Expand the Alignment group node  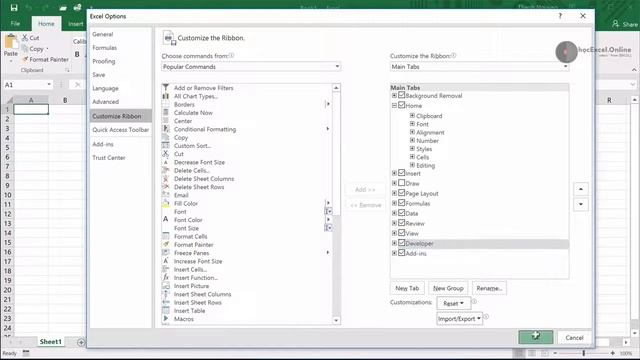[412, 132]
